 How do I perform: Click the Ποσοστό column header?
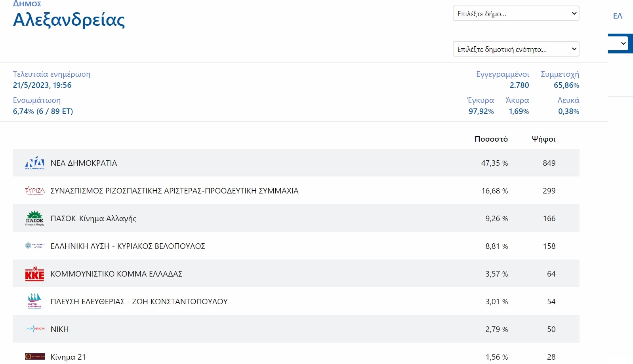(x=491, y=139)
